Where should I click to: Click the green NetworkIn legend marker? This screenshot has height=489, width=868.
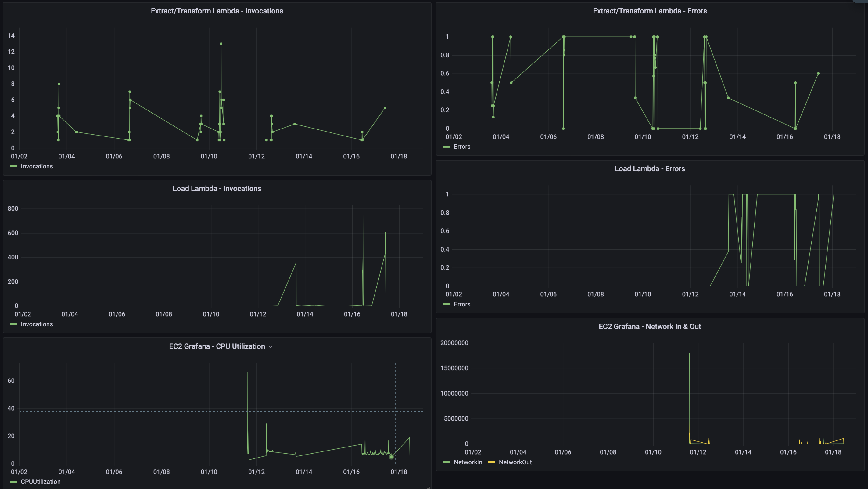point(446,462)
